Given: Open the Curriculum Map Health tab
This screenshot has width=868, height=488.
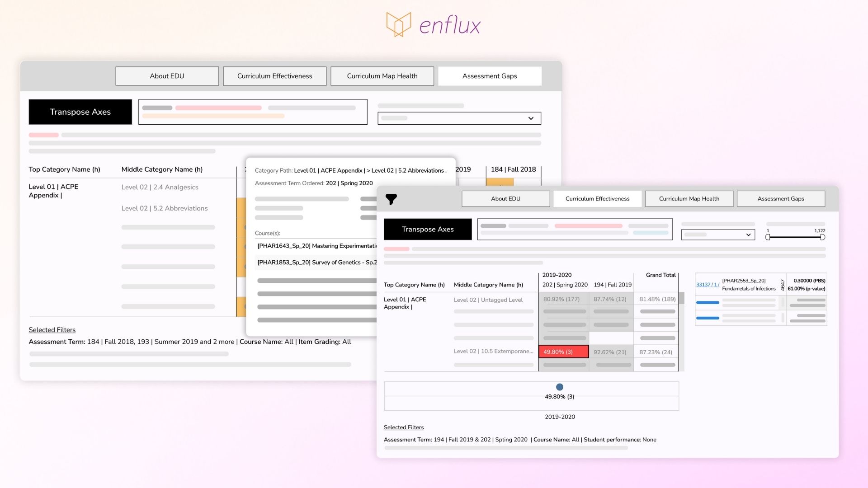Looking at the screenshot, I should 689,198.
